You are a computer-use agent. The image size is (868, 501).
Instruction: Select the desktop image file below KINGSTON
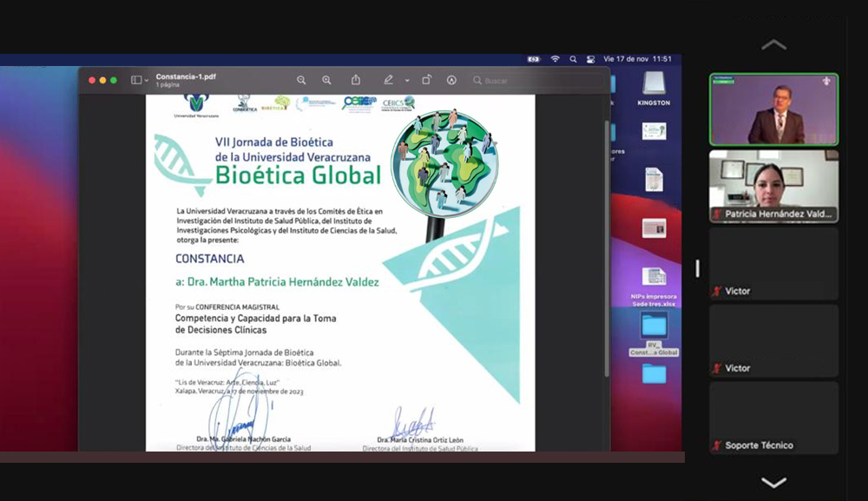tap(654, 131)
